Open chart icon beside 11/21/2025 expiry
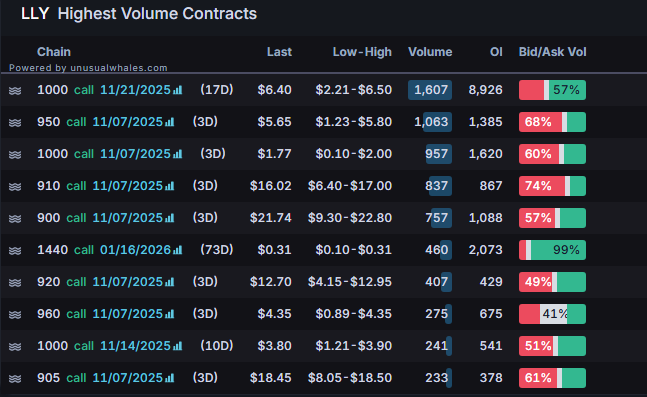The image size is (647, 397). tap(177, 90)
